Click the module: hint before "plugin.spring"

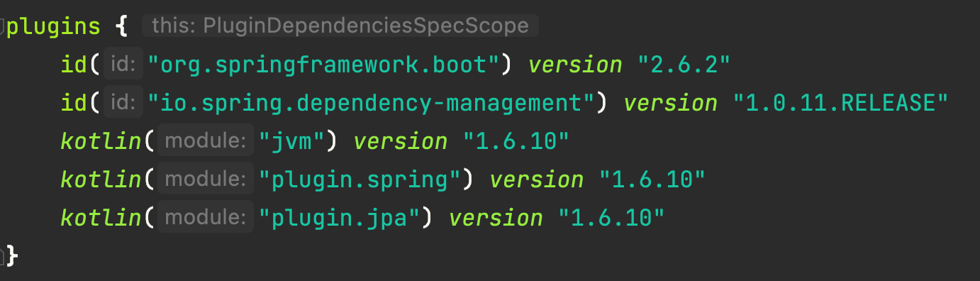pos(206,180)
